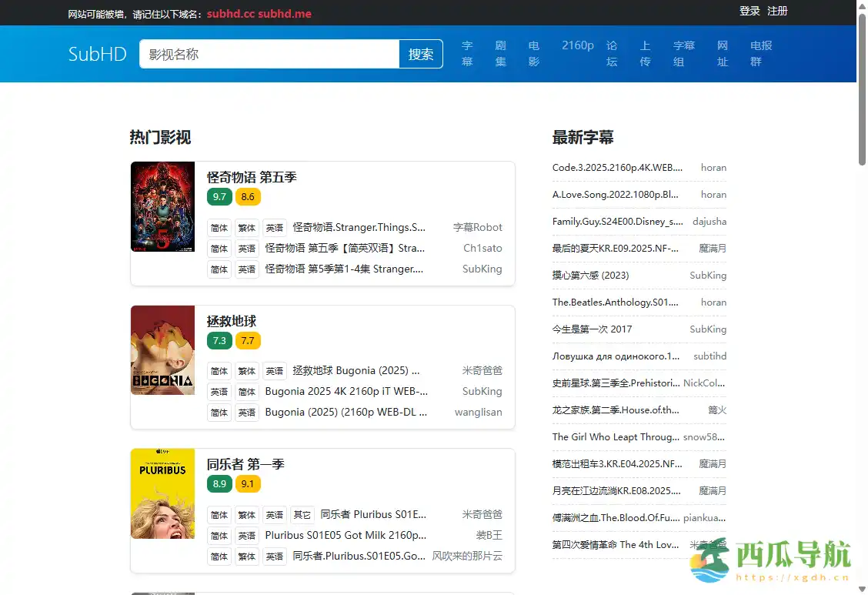This screenshot has height=595, width=868.
Task: Click the 注册 register link
Action: pos(777,11)
